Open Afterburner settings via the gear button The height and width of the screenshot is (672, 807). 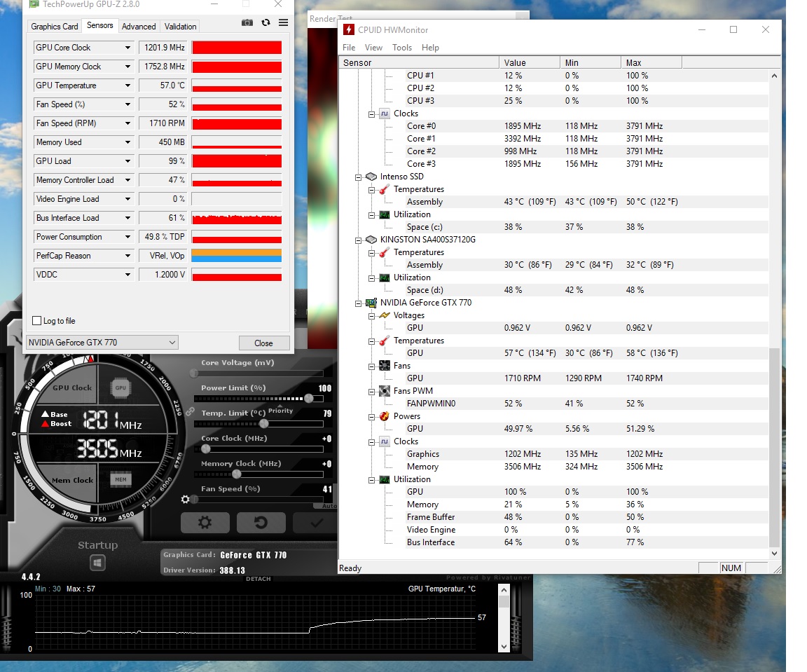click(x=205, y=523)
